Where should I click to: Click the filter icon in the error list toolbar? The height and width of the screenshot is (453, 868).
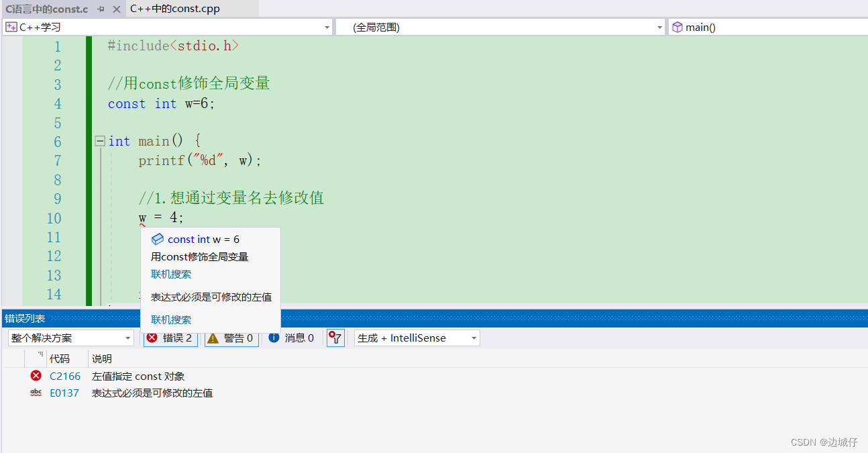335,338
